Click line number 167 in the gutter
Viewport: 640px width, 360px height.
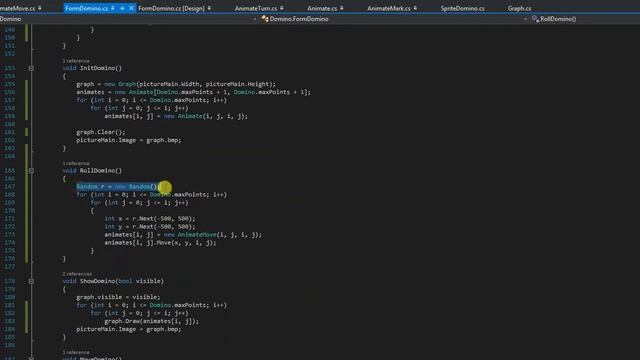tap(9, 187)
